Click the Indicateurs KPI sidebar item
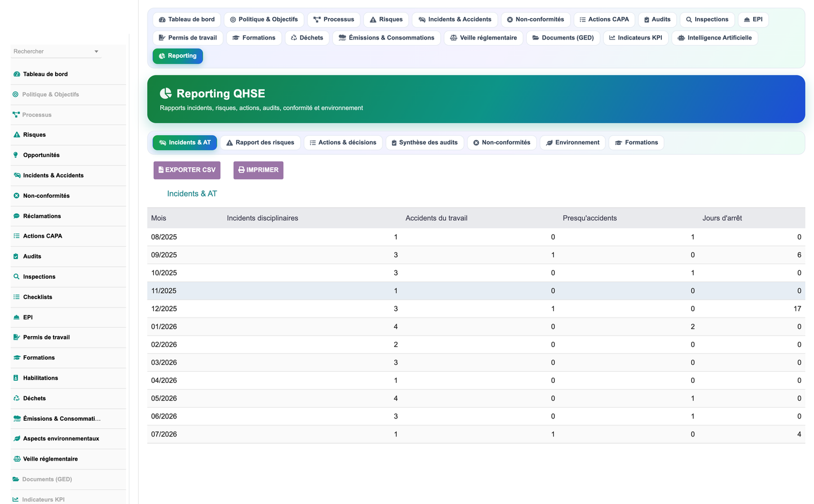 [68, 498]
